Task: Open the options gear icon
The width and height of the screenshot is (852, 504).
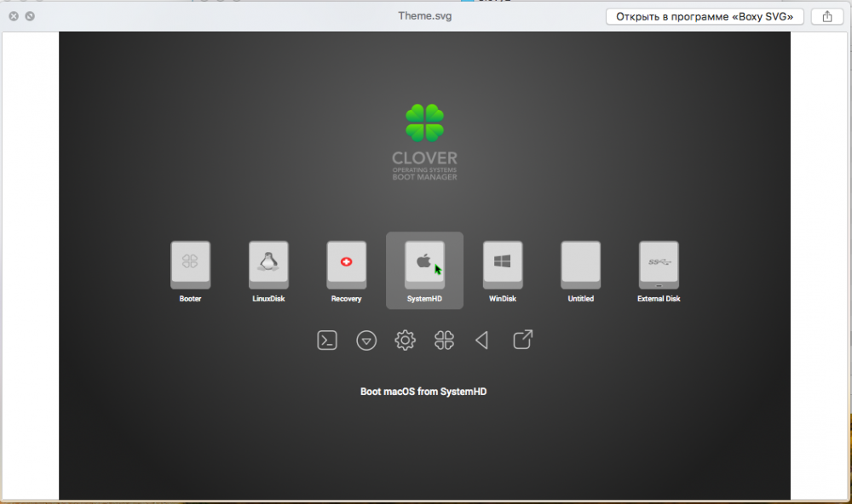Action: [x=405, y=341]
